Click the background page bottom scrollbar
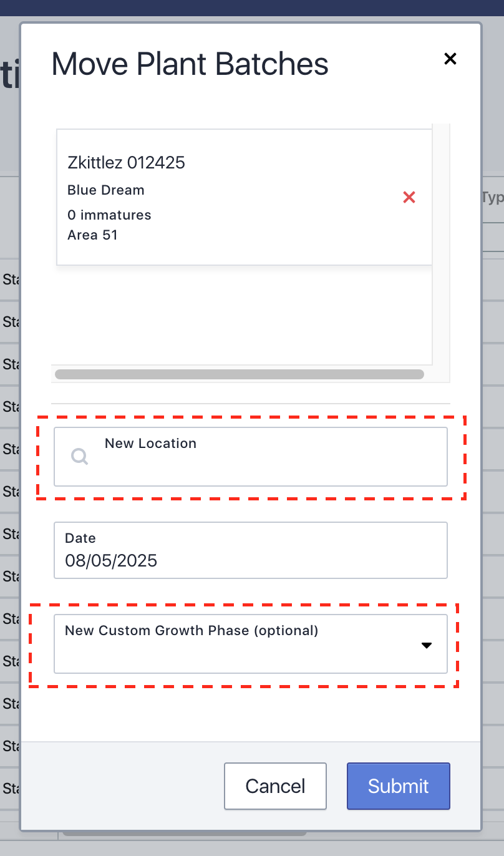 [184, 834]
